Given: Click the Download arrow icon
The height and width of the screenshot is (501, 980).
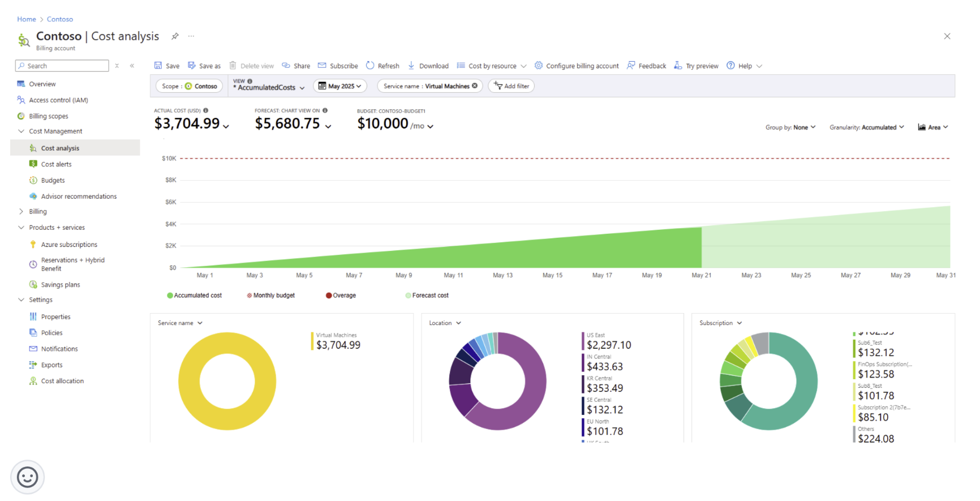Looking at the screenshot, I should 411,66.
